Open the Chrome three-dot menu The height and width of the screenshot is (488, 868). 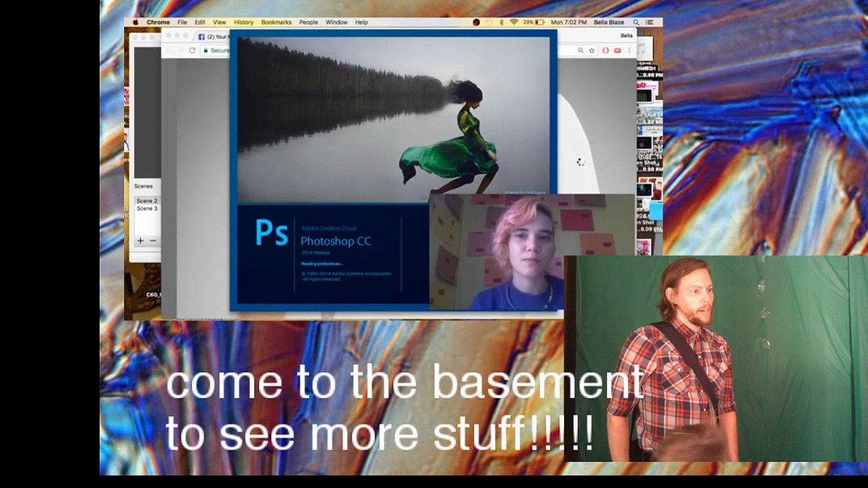(629, 50)
